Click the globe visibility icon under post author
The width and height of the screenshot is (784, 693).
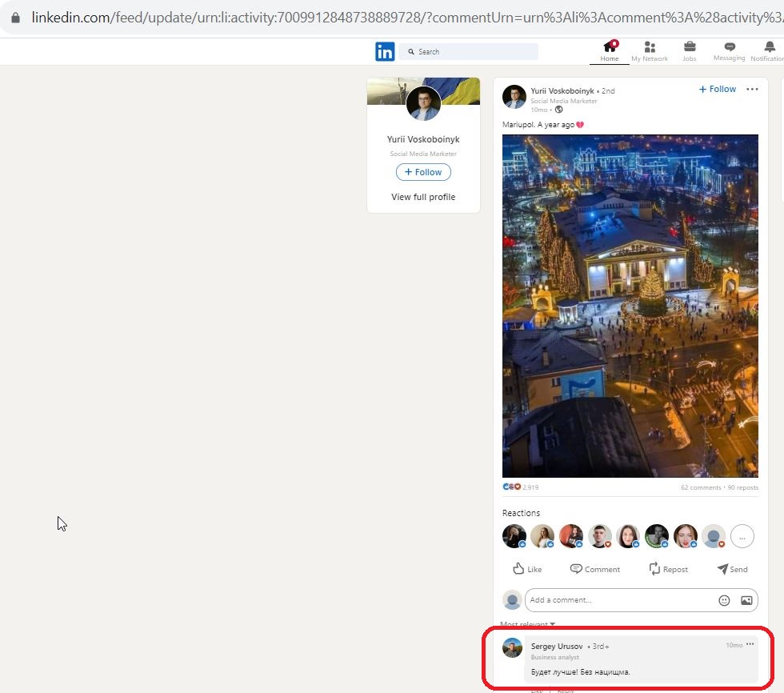point(559,110)
